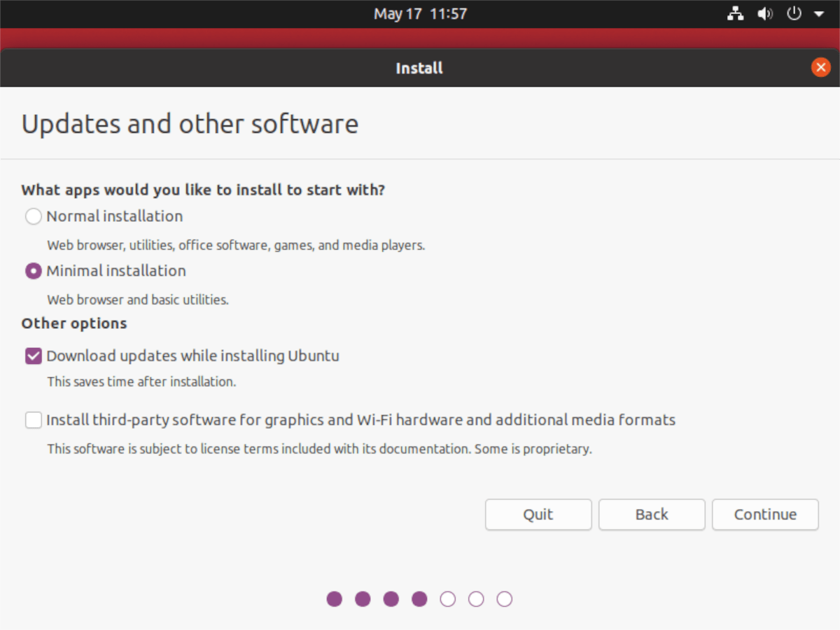Open the May 17 clock menu

[x=420, y=13]
